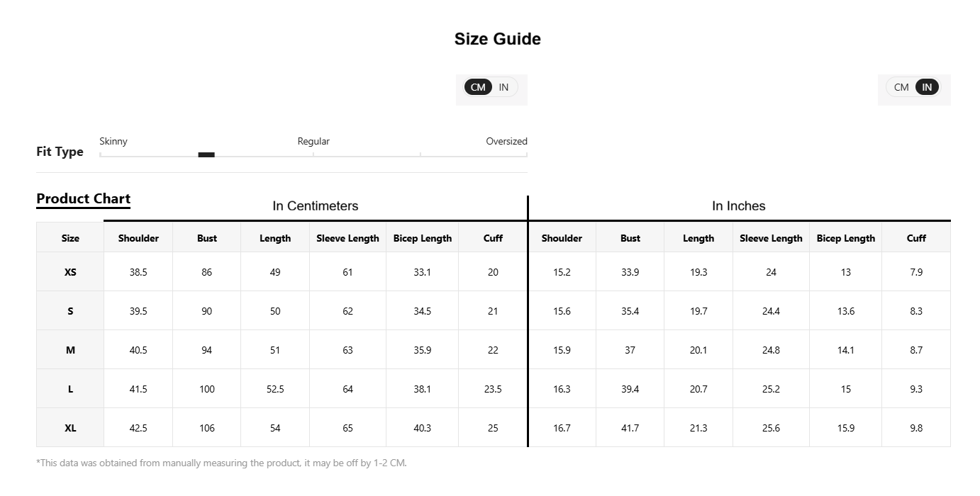Click the L size bust value 100

pos(207,389)
